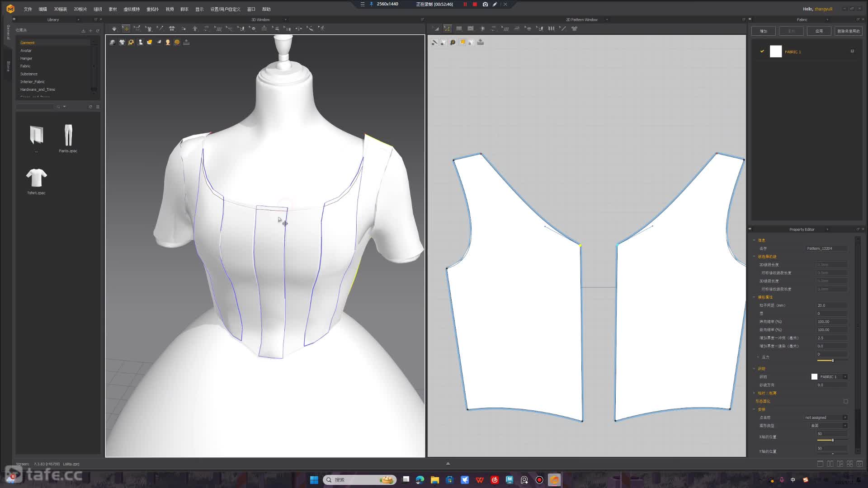Open the 2D Pattern Window title dropdown arrow
868x488 pixels.
tap(607, 19)
